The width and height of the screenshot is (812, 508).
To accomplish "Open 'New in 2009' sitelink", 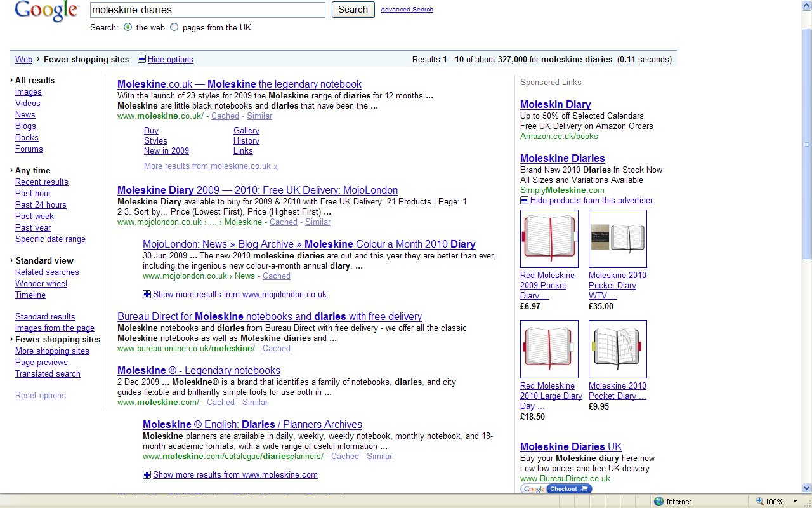I will click(x=166, y=150).
